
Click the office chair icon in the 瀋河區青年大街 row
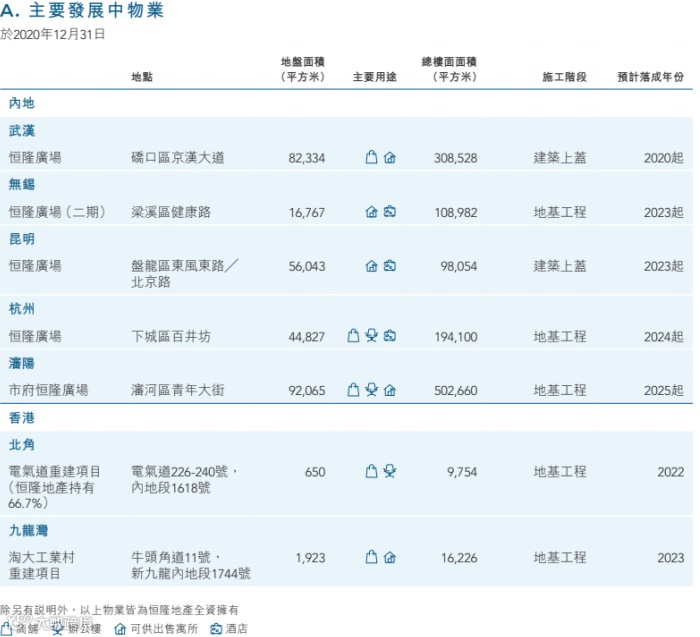(371, 390)
